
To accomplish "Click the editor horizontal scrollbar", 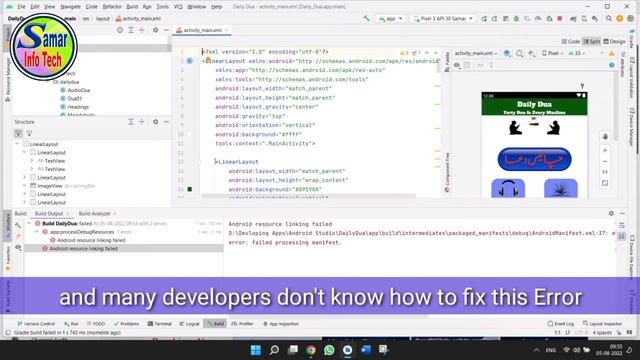I will click(x=309, y=196).
